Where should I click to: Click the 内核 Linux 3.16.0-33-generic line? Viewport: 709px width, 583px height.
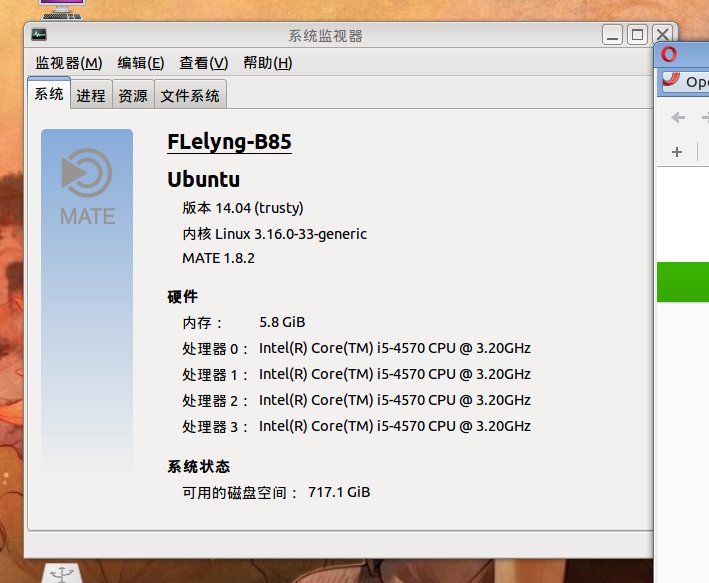tap(274, 234)
